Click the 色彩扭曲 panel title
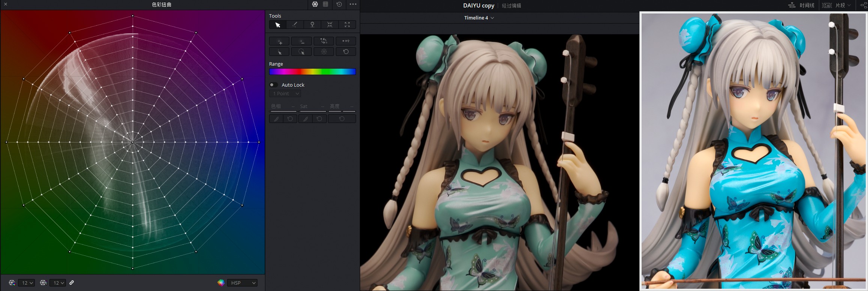The width and height of the screenshot is (868, 291). (x=162, y=4)
